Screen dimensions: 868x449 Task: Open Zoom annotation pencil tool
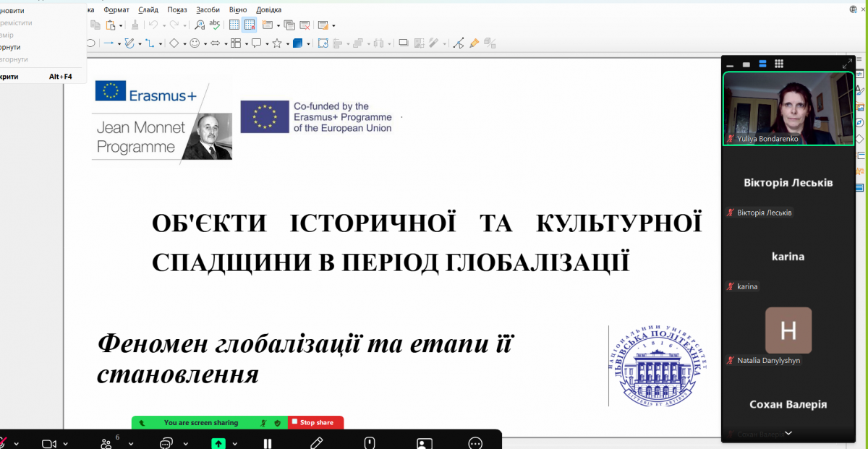coord(316,443)
